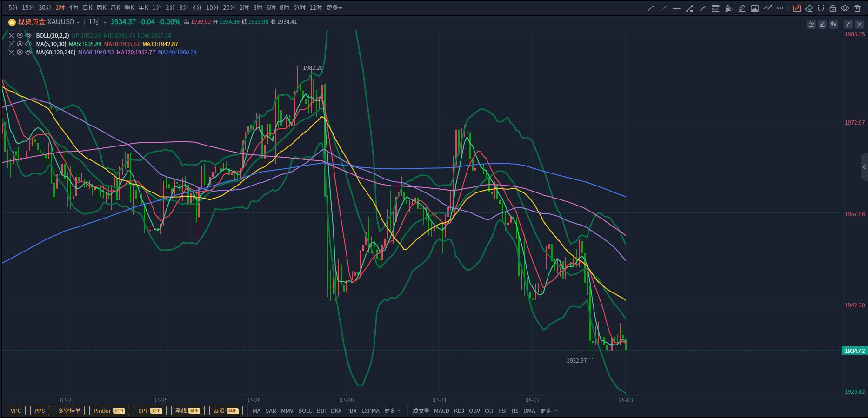Click the 吞没 trial button
Screen dimensions: 868x418
click(x=226, y=411)
